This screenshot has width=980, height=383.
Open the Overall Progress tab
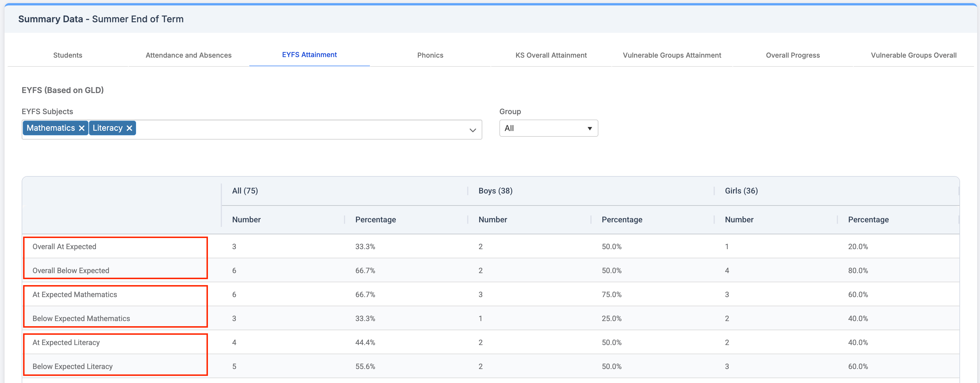click(x=792, y=55)
